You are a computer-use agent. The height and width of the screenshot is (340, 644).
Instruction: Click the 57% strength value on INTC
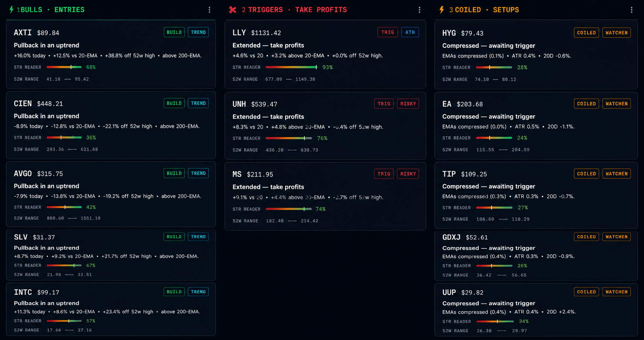91,321
